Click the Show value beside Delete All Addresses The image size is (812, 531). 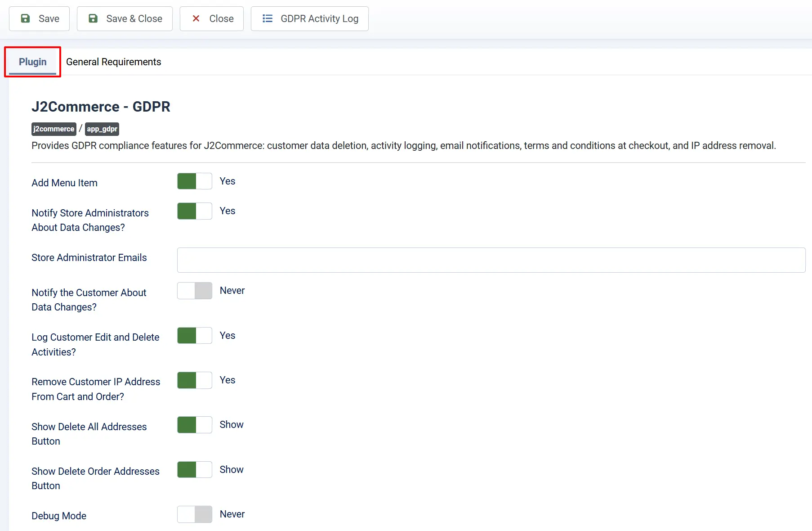click(x=232, y=425)
